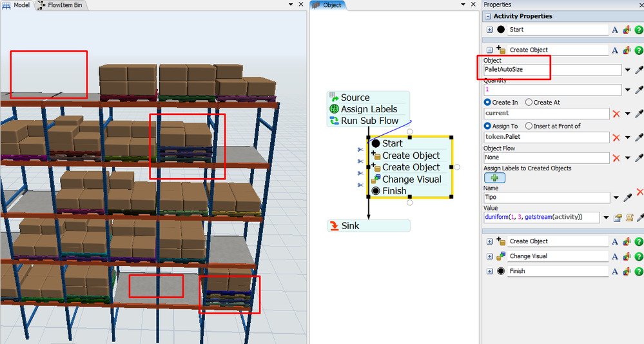Open the Model pane's tab list dropdown
This screenshot has height=344, width=644.
click(x=291, y=5)
